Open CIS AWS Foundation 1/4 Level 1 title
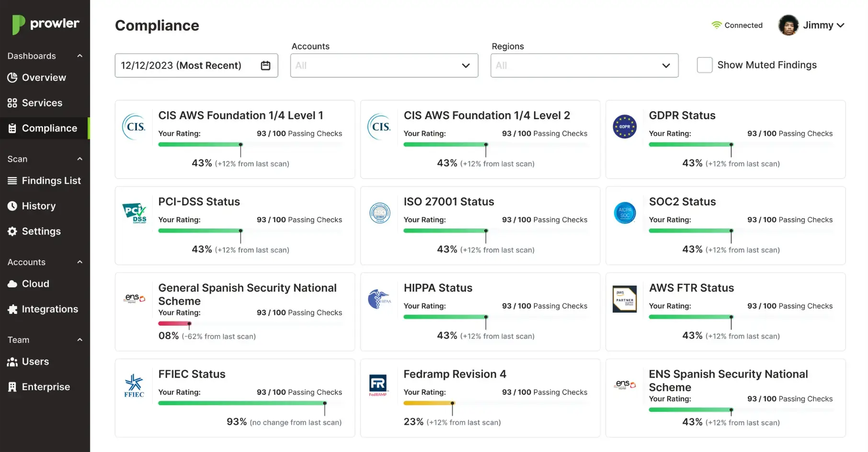 pyautogui.click(x=240, y=115)
